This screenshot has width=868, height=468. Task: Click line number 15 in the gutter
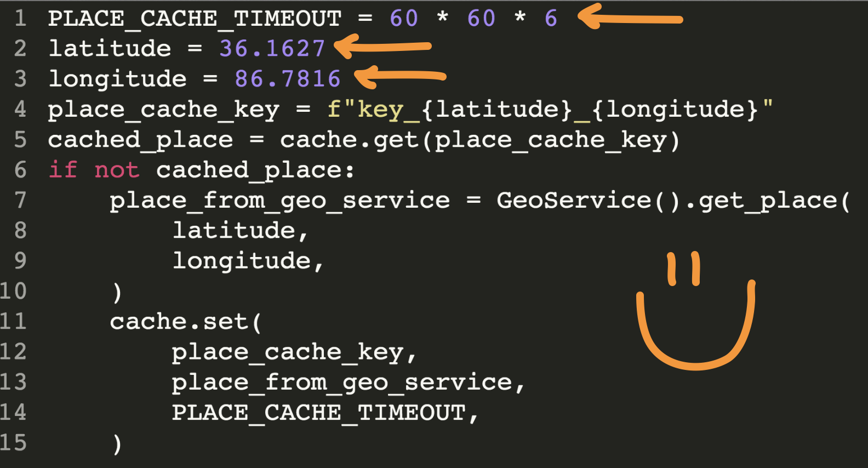click(13, 443)
